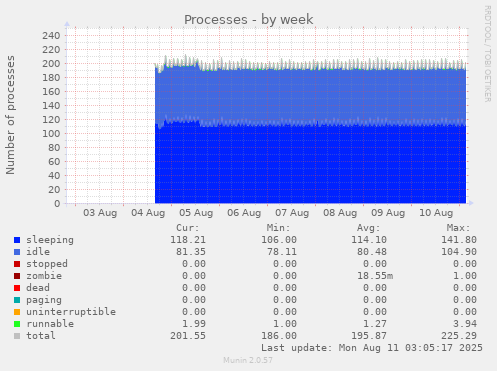The width and height of the screenshot is (497, 371).
Task: Click idle maximum value 104.90
Action: [x=459, y=252]
